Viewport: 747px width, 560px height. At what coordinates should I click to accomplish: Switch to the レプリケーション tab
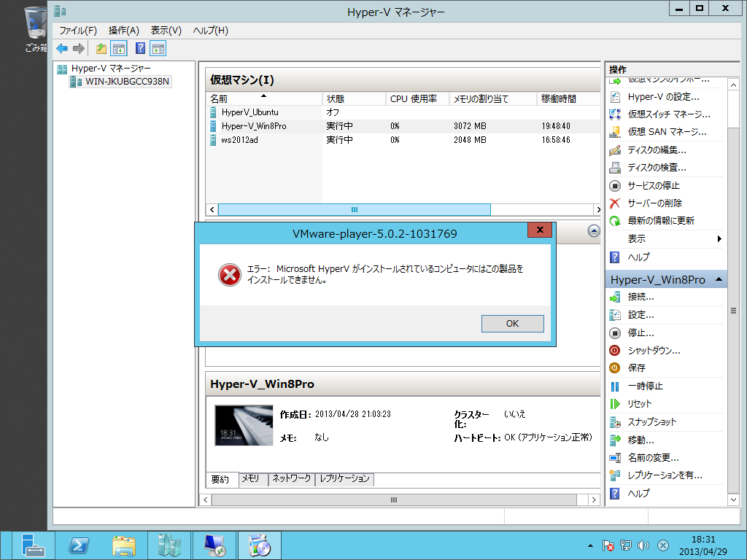tap(345, 478)
